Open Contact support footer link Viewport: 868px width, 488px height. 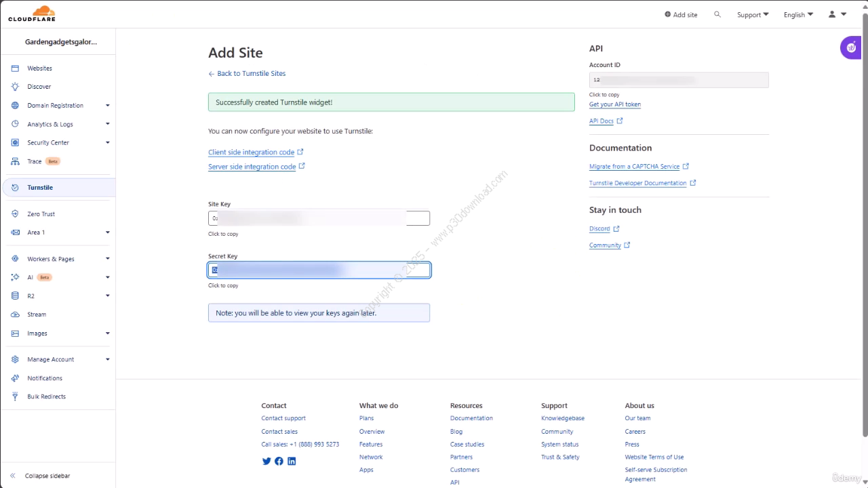click(x=283, y=418)
